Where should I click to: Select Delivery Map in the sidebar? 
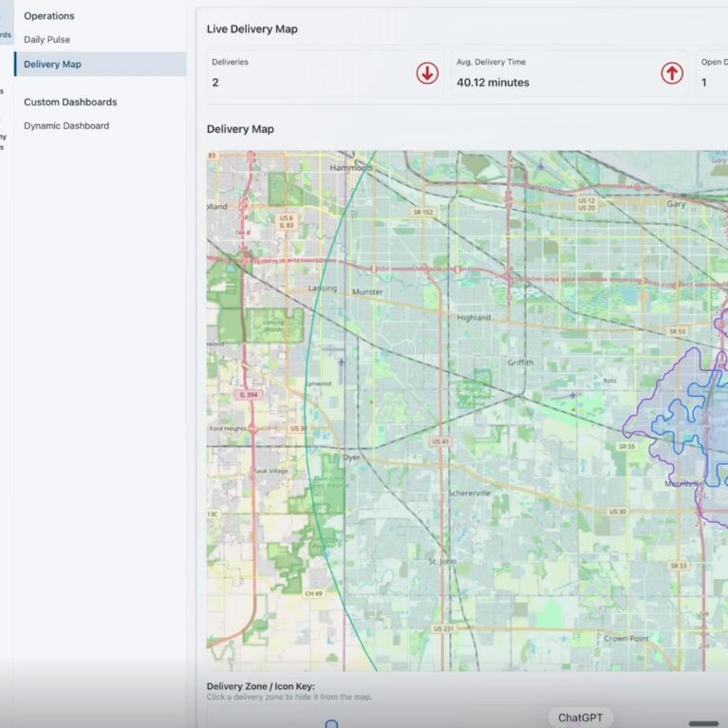pyautogui.click(x=52, y=65)
